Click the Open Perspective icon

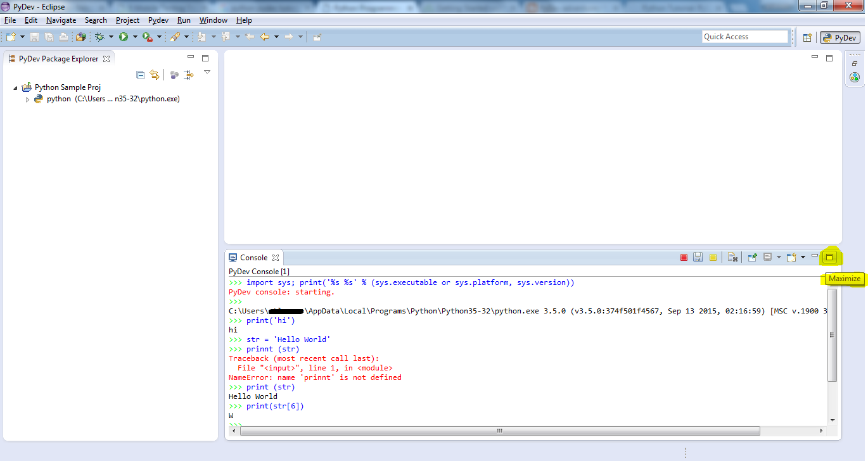coord(807,37)
